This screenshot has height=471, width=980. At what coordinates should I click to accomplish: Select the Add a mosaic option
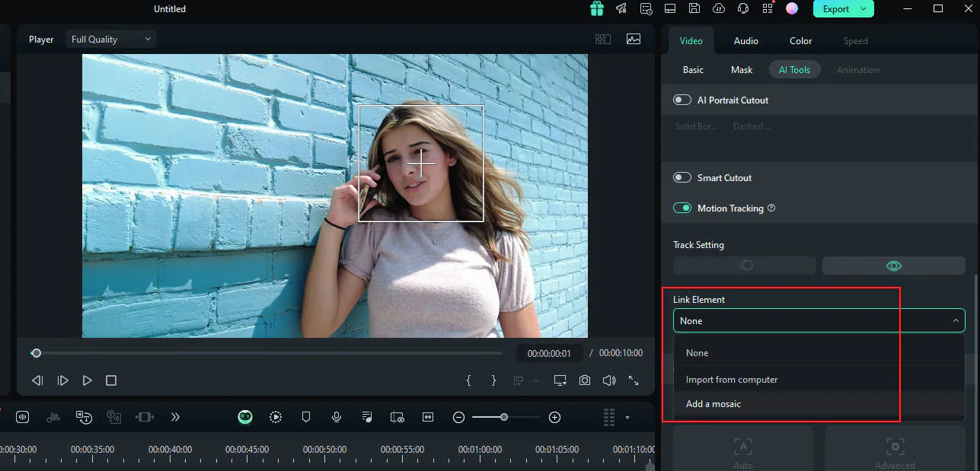tap(713, 404)
